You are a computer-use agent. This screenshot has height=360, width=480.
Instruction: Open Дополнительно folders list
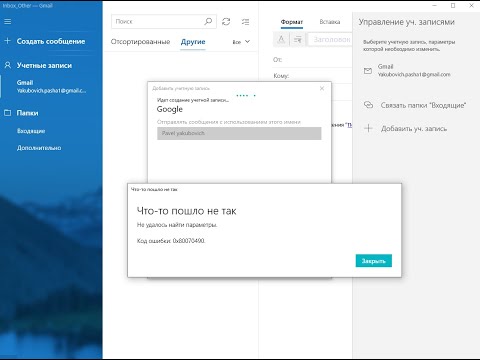[x=39, y=148]
